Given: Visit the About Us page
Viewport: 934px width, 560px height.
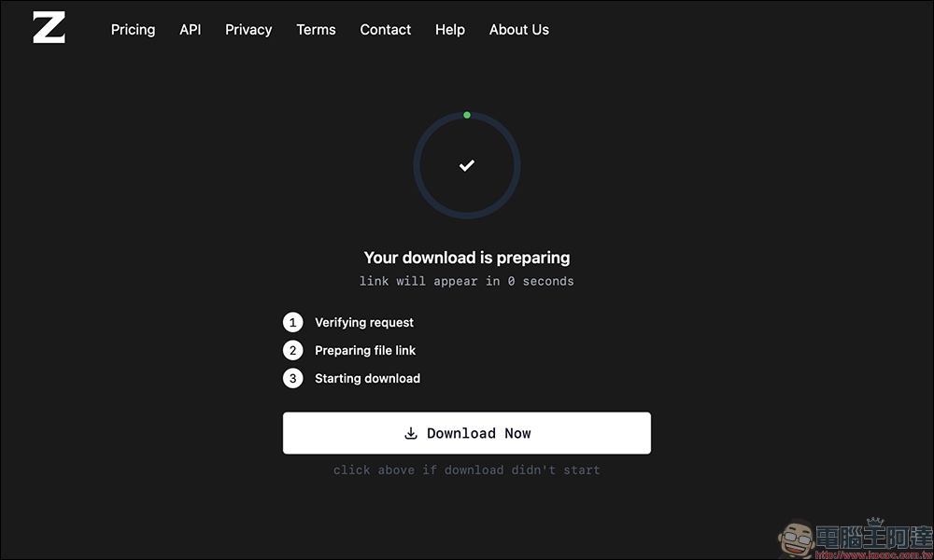Looking at the screenshot, I should click(518, 29).
